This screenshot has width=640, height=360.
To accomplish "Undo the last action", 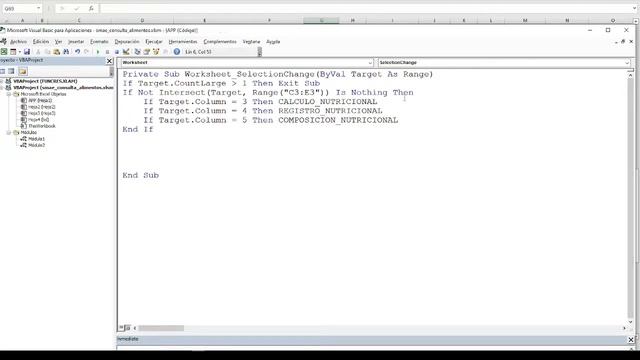I will pos(77,52).
